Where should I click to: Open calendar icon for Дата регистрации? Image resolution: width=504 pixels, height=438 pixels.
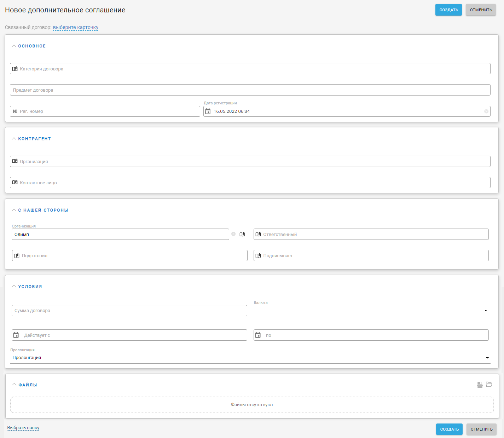(x=208, y=111)
